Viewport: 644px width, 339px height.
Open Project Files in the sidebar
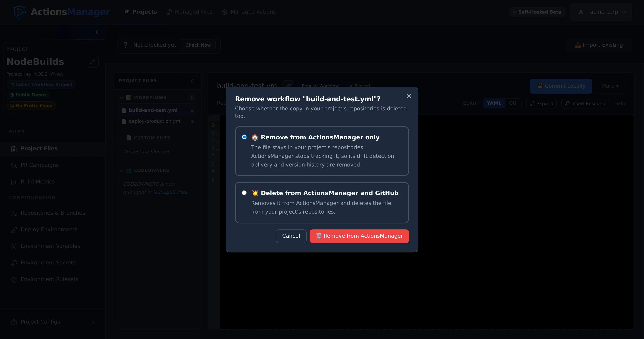pos(53,149)
